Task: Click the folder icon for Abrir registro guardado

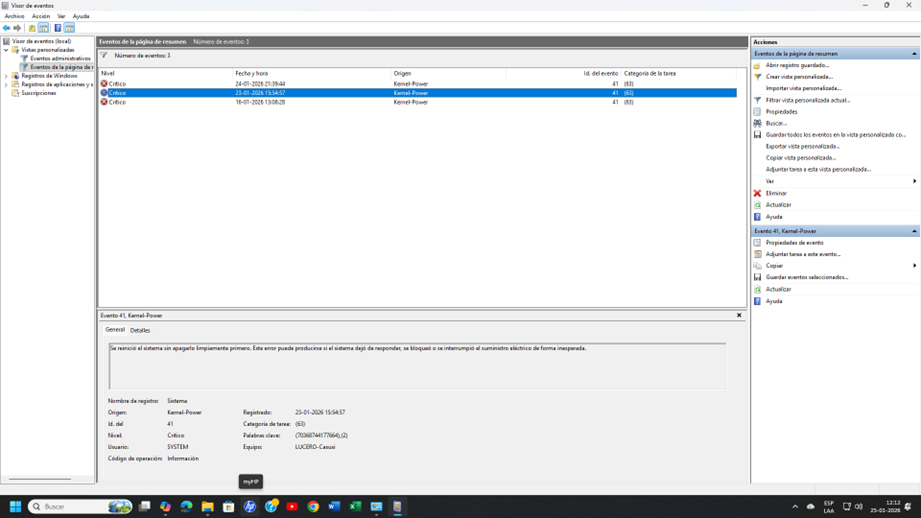Action: click(x=758, y=65)
